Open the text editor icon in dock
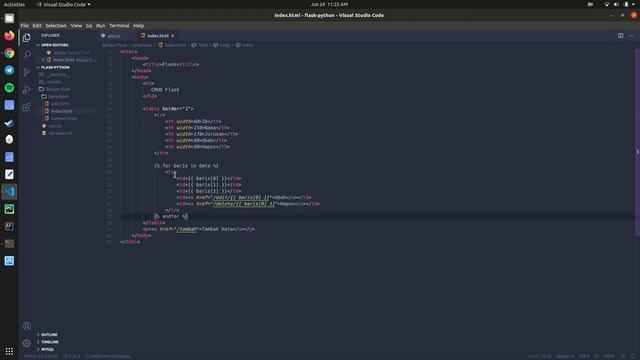The image size is (640, 360). click(9, 174)
